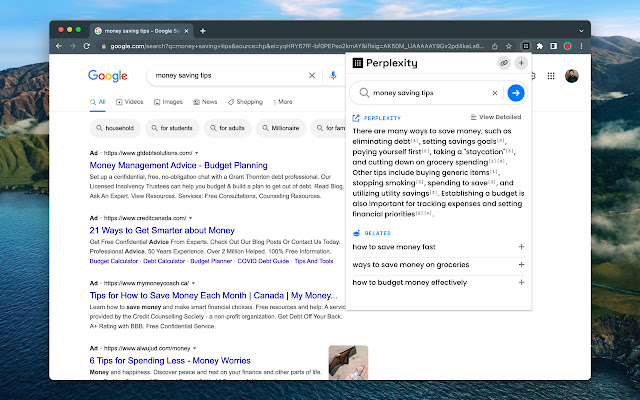
Task: Copy link icon in Perplexity panel
Action: [504, 63]
